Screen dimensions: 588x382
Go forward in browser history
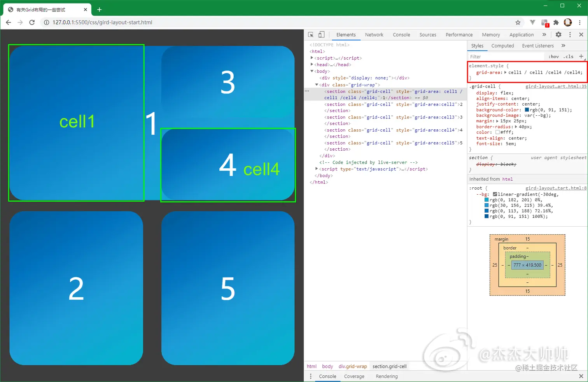[20, 23]
